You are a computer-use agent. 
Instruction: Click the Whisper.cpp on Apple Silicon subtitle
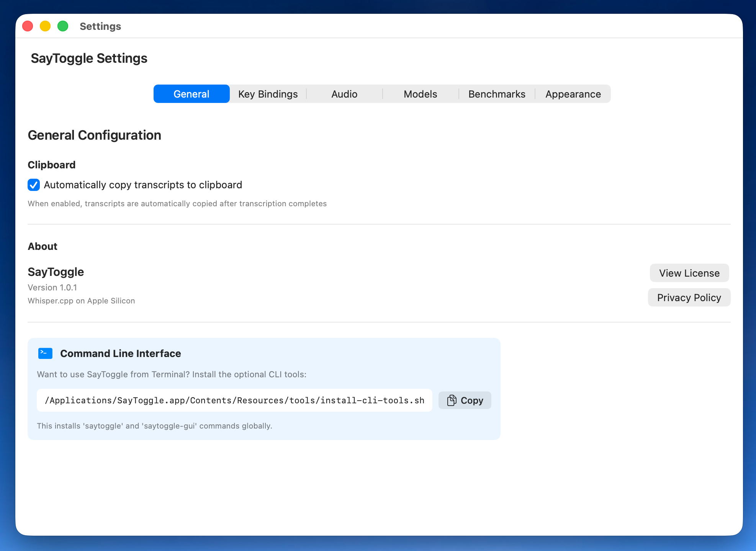(81, 301)
